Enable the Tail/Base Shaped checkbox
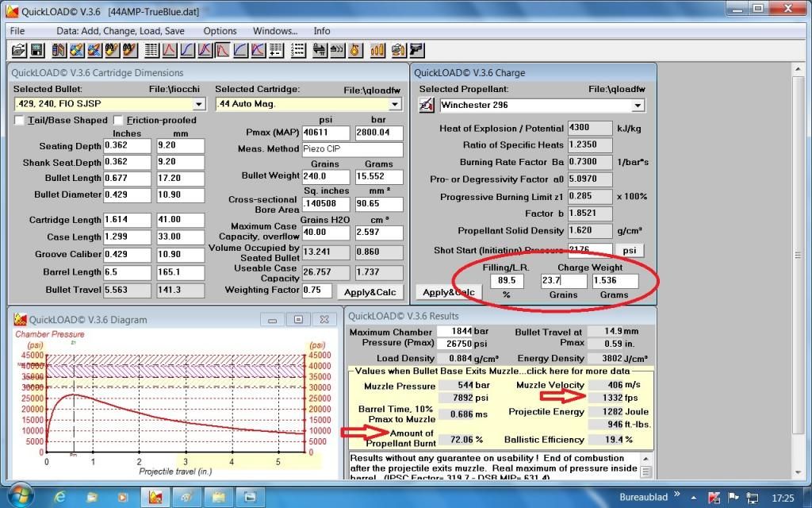Screen dimensions: 812x508 20,121
